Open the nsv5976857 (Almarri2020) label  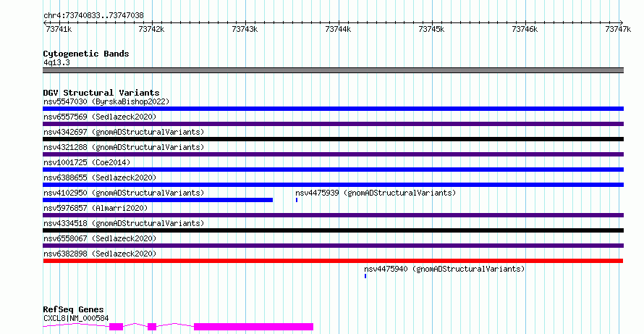coord(96,208)
